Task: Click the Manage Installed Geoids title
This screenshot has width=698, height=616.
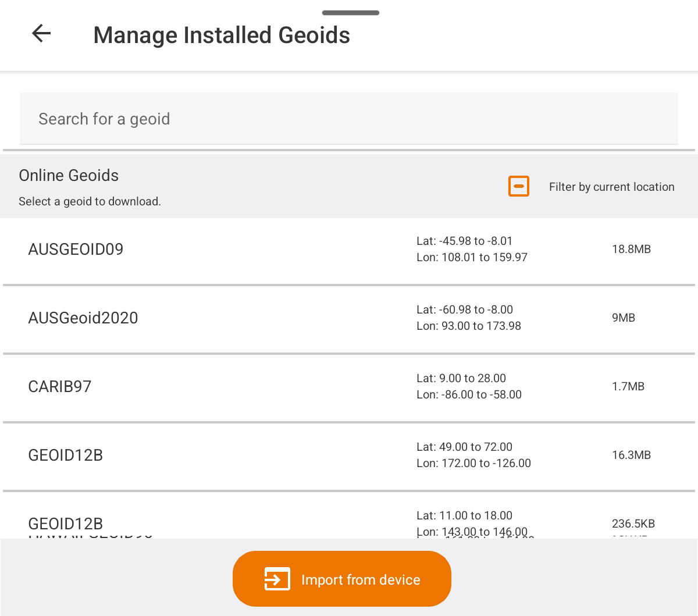Action: [x=222, y=35]
